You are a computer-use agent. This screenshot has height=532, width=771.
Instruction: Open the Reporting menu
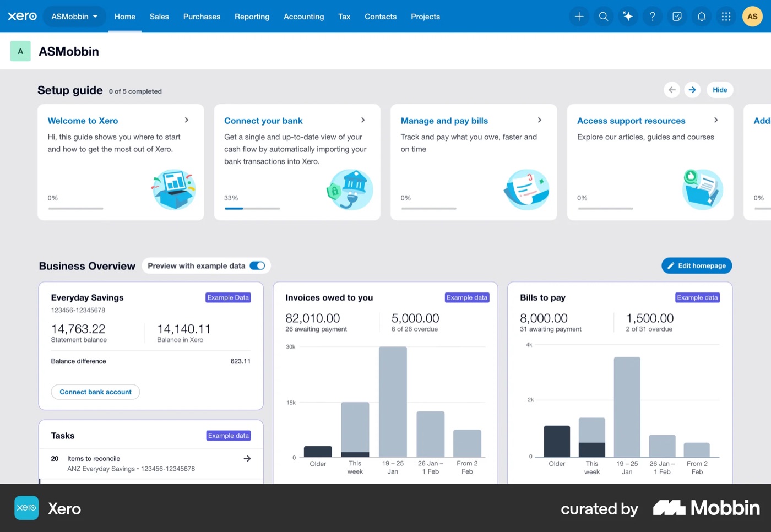tap(252, 17)
